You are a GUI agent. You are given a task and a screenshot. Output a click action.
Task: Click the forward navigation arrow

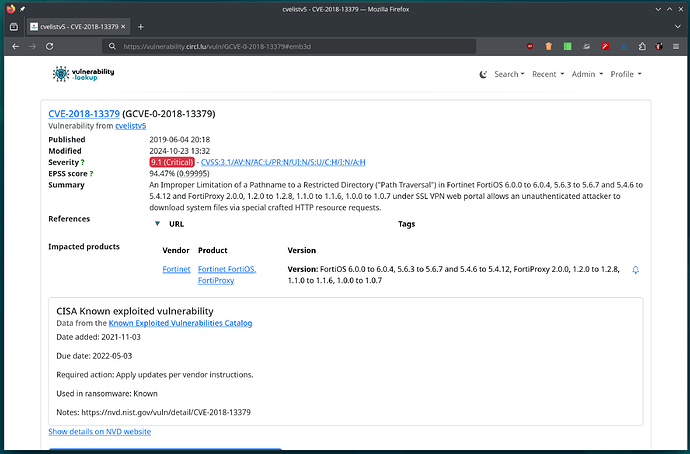[32, 46]
